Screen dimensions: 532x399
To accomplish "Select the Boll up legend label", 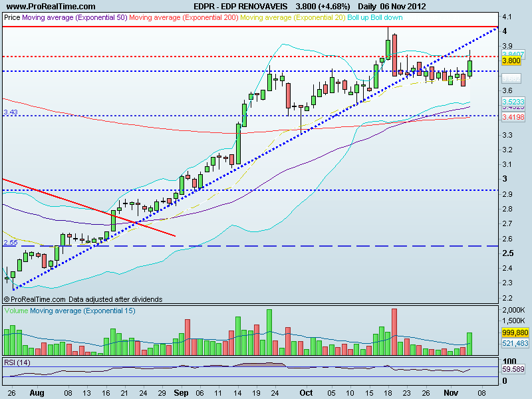I will (358, 18).
